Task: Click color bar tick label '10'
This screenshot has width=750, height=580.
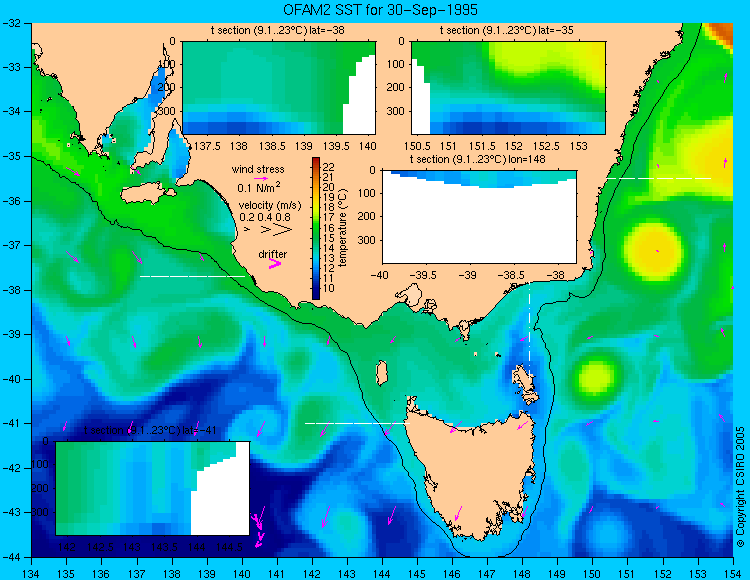Action: (x=329, y=288)
